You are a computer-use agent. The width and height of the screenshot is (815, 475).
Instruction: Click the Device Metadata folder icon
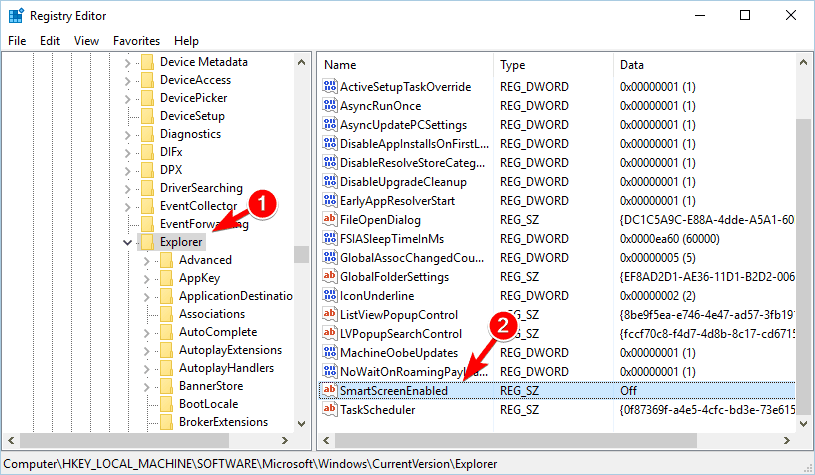(148, 62)
